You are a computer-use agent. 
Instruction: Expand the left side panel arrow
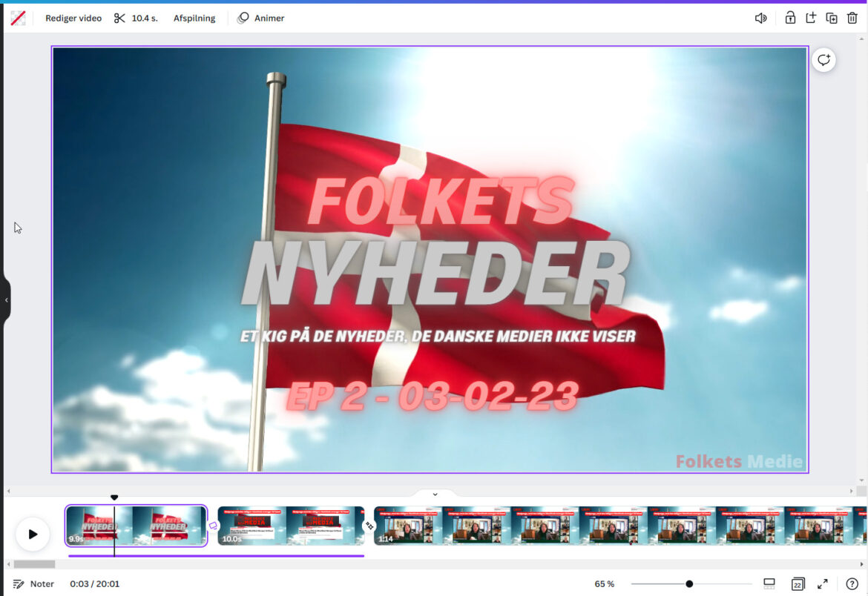7,300
